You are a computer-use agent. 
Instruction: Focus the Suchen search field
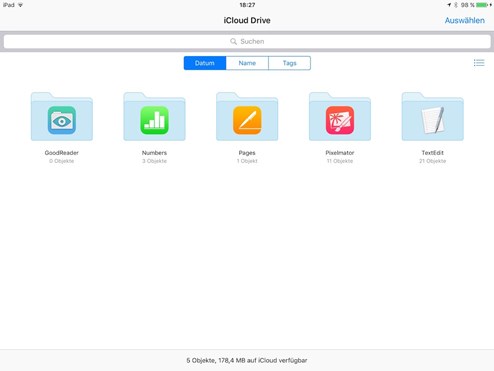247,41
